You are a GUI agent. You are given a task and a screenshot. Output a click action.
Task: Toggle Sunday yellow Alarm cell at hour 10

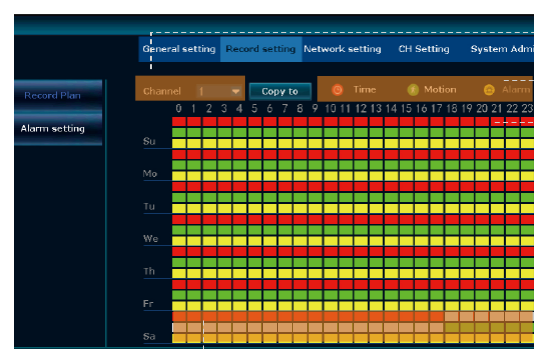(331, 143)
